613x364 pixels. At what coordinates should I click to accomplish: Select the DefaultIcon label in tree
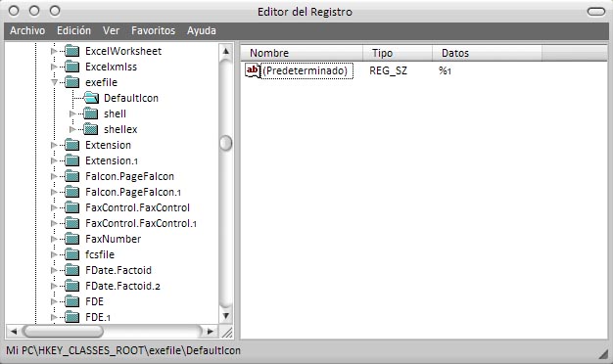[131, 98]
